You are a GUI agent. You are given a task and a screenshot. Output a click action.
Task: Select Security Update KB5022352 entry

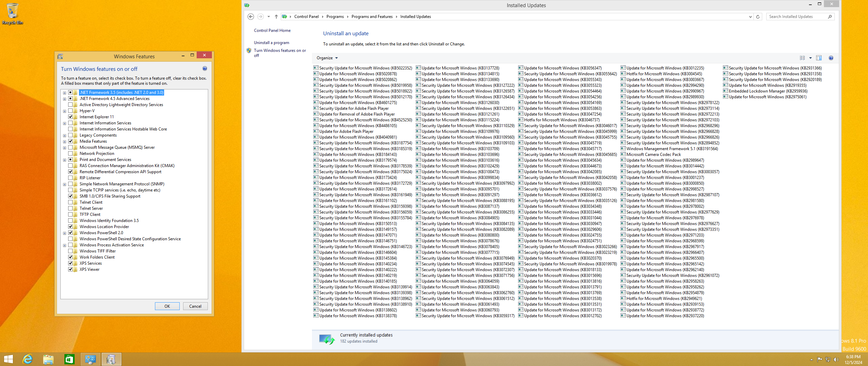363,68
